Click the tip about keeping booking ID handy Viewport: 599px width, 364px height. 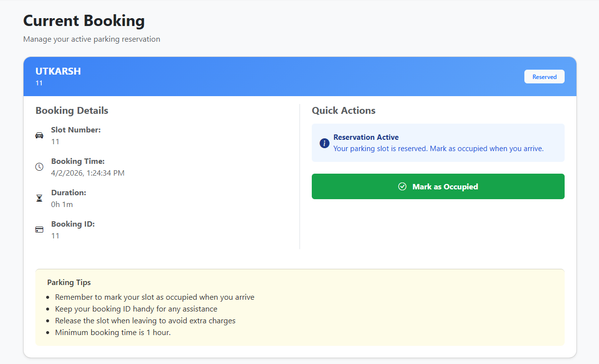136,309
